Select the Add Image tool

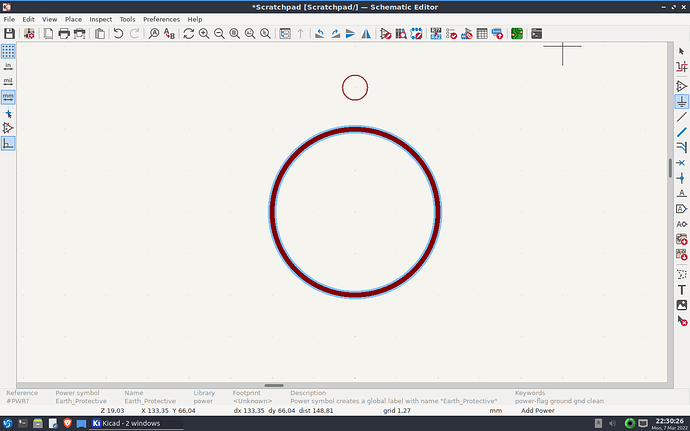tap(682, 305)
